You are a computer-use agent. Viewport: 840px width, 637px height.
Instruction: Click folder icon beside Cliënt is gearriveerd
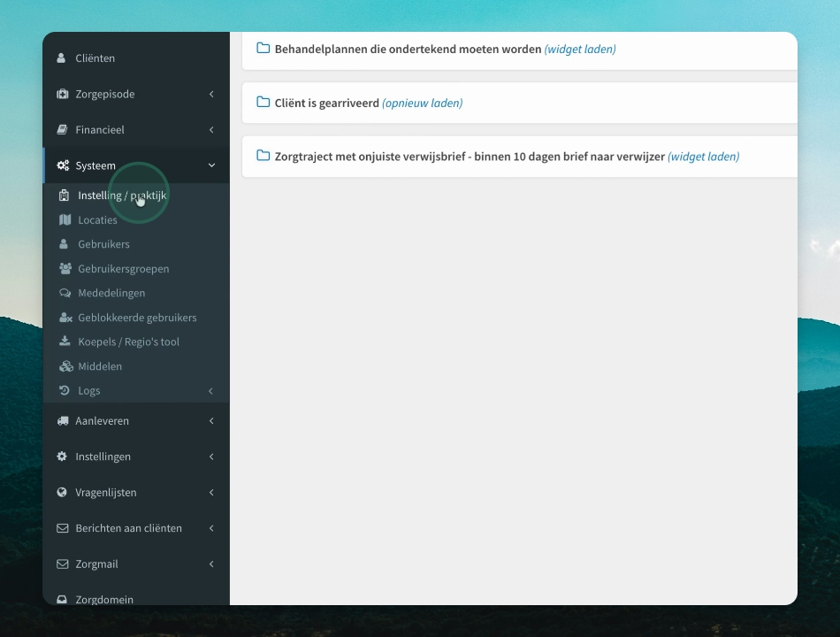[x=263, y=102]
